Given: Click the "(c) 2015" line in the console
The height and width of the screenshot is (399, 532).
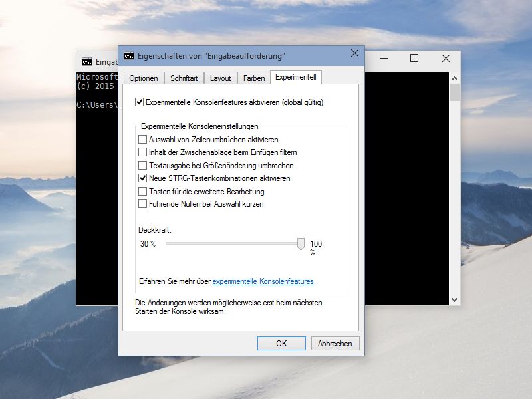Looking at the screenshot, I should 95,86.
